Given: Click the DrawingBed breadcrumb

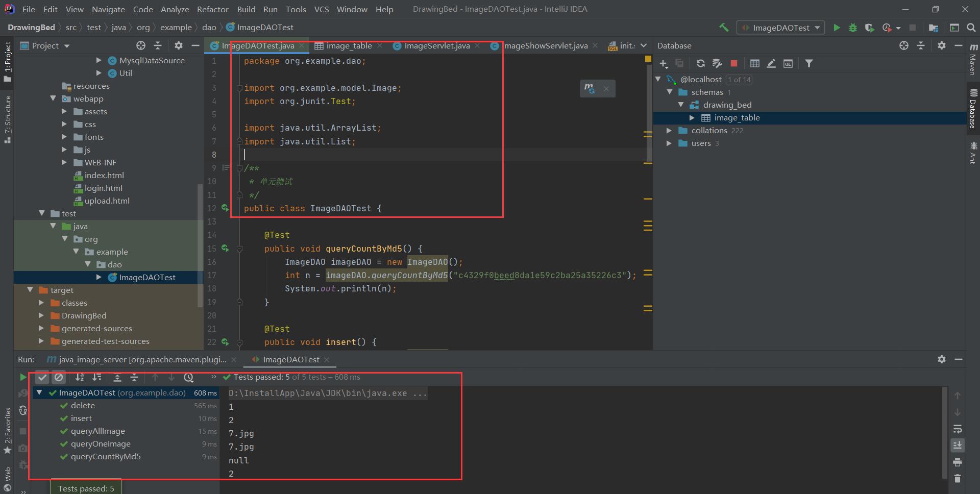Looking at the screenshot, I should click(31, 28).
